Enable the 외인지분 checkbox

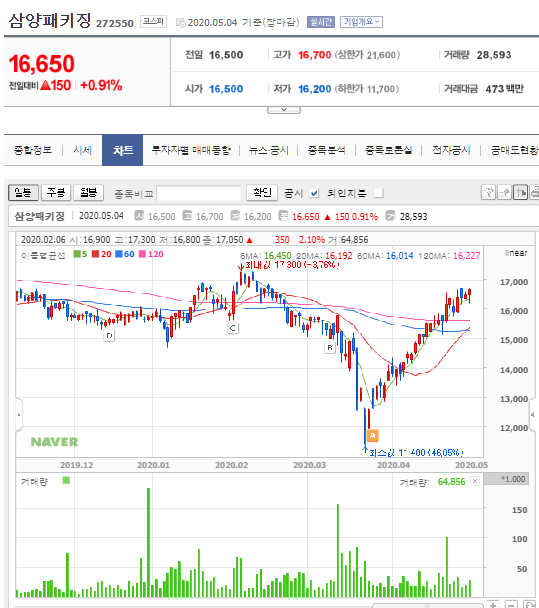(x=378, y=193)
